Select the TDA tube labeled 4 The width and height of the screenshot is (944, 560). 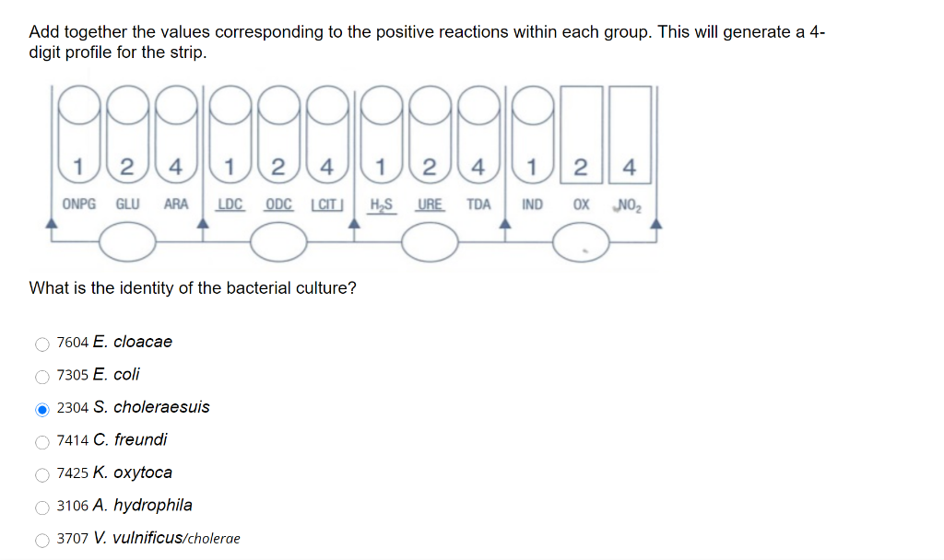tap(478, 138)
